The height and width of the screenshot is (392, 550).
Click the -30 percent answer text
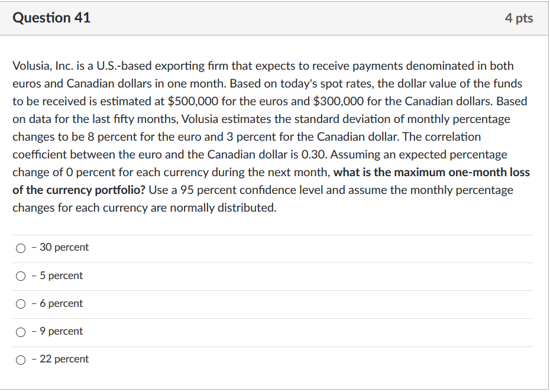coord(61,247)
